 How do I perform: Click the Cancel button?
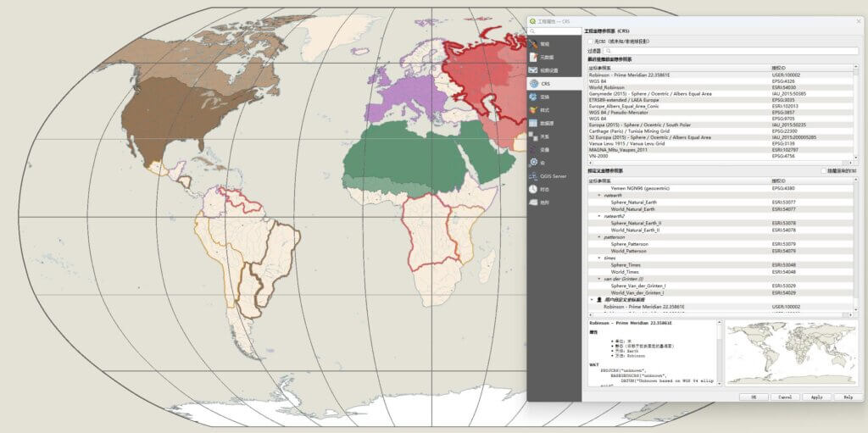[785, 397]
